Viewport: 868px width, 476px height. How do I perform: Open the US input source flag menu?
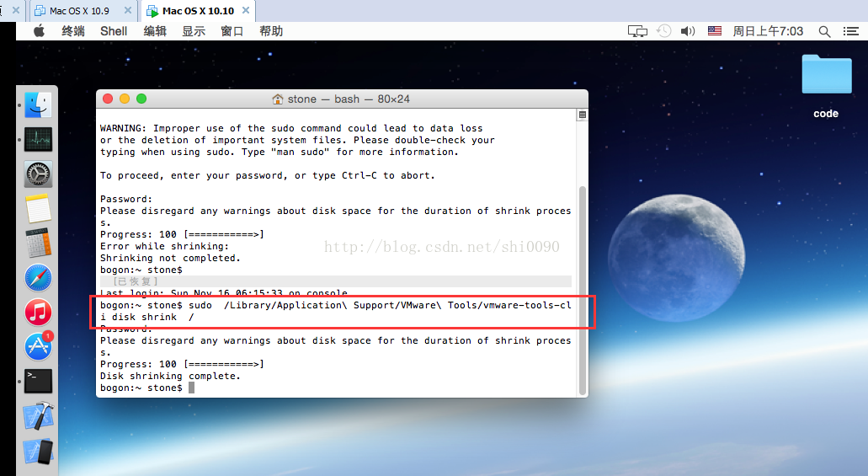[x=715, y=31]
